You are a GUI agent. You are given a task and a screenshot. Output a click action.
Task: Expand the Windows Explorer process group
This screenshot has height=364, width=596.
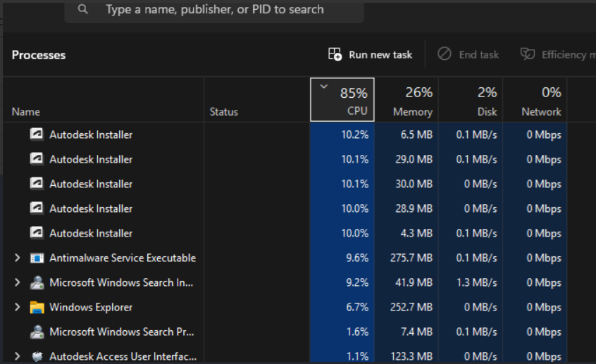tap(18, 307)
